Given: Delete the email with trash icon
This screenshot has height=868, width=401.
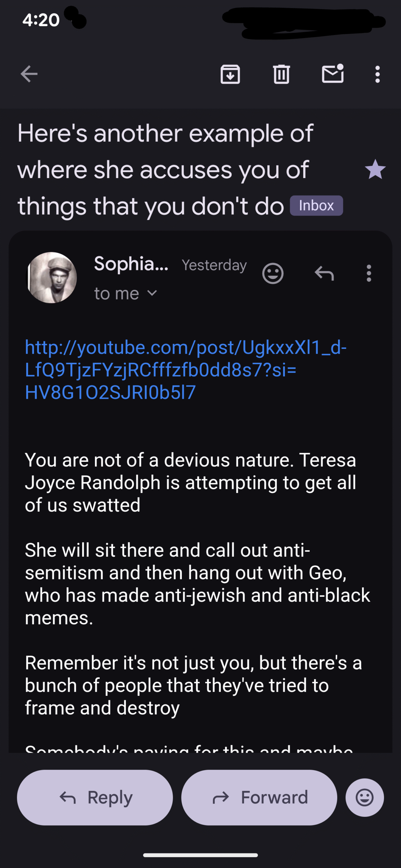Looking at the screenshot, I should 281,74.
